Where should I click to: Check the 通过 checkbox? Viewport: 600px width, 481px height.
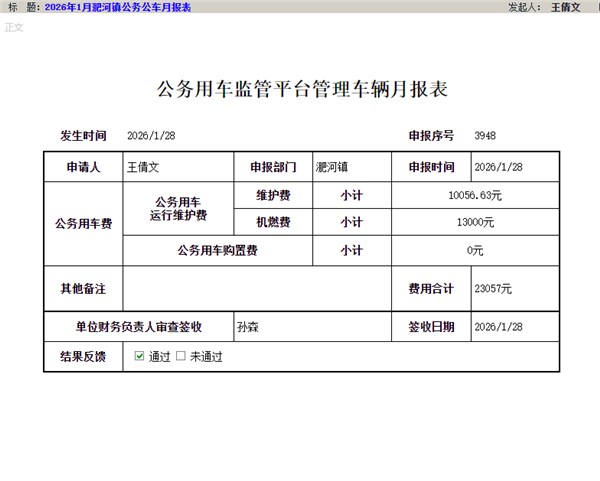pyautogui.click(x=140, y=356)
